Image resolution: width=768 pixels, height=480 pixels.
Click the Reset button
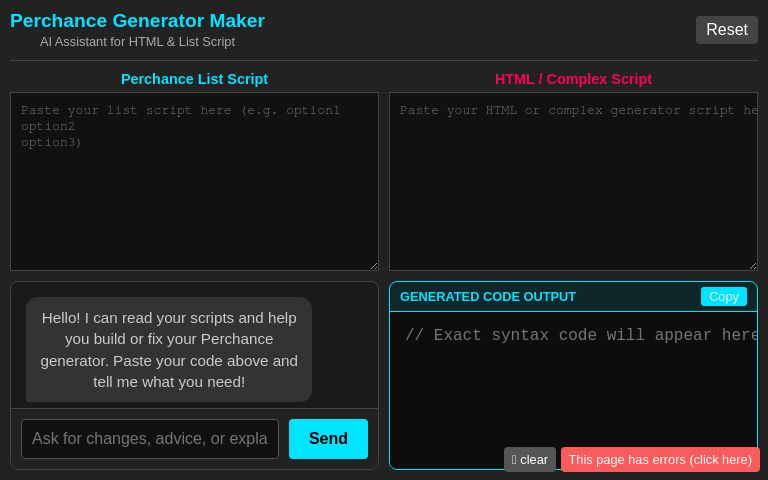pyautogui.click(x=726, y=30)
